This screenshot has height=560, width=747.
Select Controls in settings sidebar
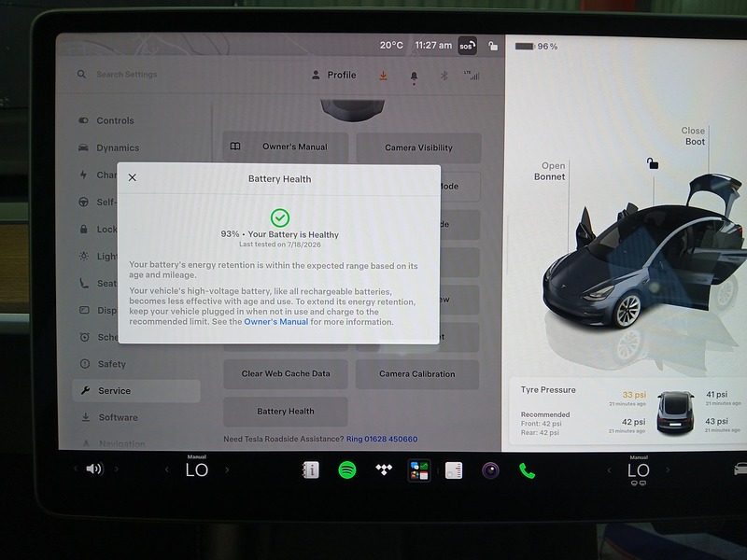pos(115,121)
